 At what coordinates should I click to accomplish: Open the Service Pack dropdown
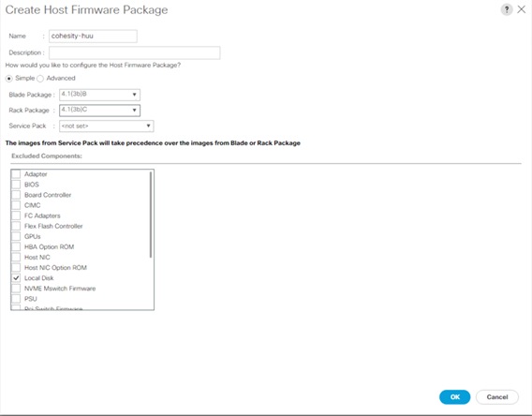tap(107, 126)
